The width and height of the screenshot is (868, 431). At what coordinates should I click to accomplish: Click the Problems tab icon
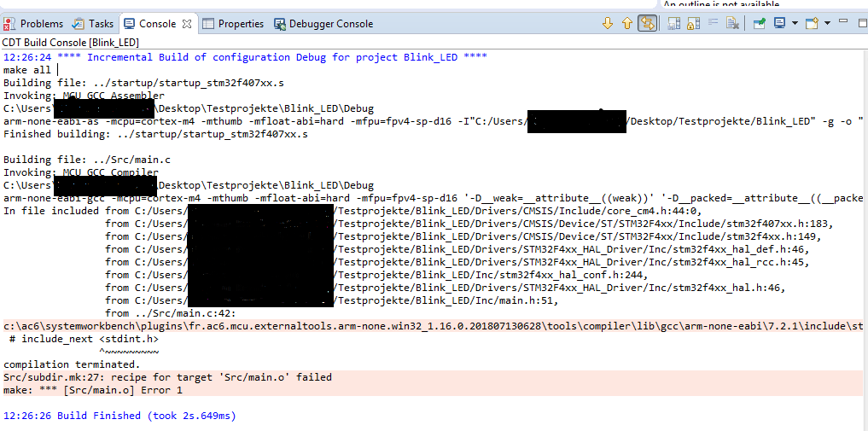9,24
